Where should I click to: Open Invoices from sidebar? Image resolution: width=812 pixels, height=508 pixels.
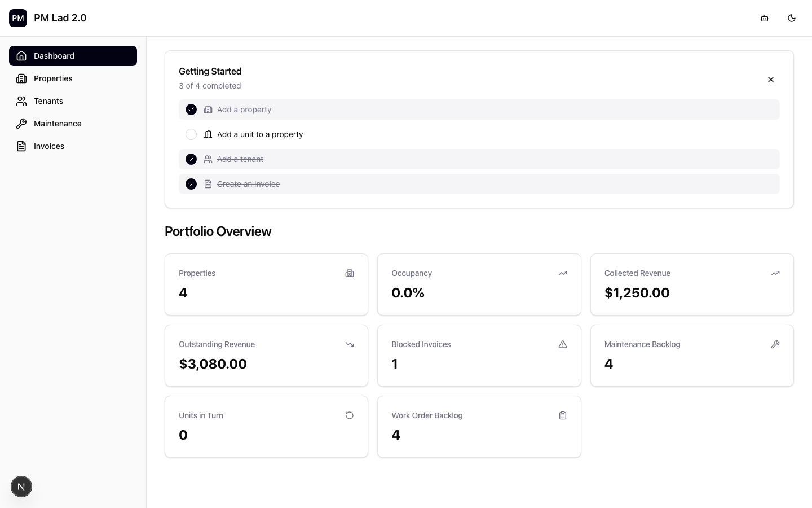coord(73,146)
